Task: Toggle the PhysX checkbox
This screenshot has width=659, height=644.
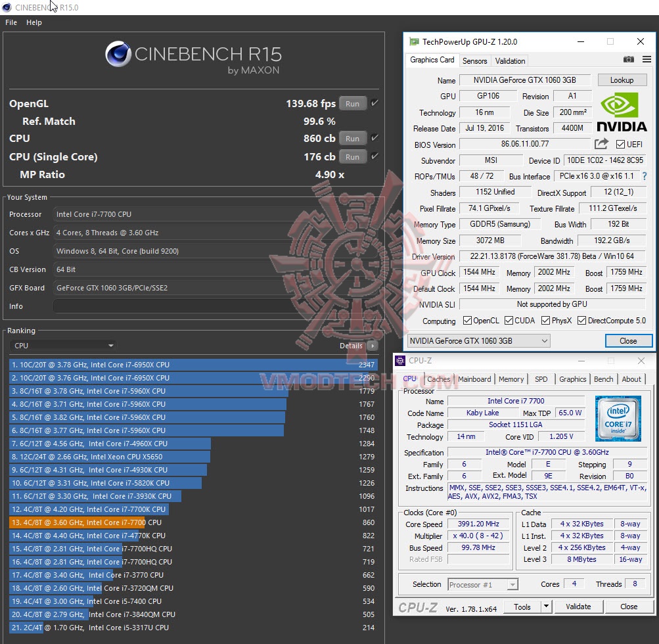Action: [x=545, y=321]
